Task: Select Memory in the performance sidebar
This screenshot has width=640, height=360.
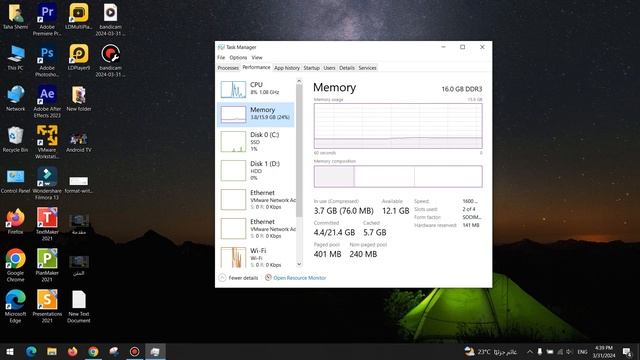Action: tap(256, 114)
